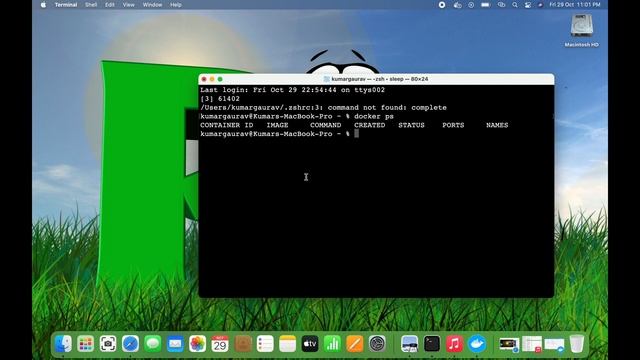Open the Help menu

[176, 5]
